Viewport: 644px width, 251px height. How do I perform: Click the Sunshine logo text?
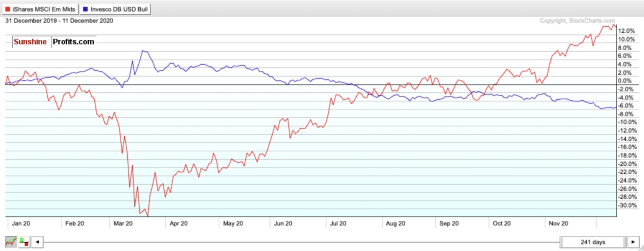tap(30, 42)
